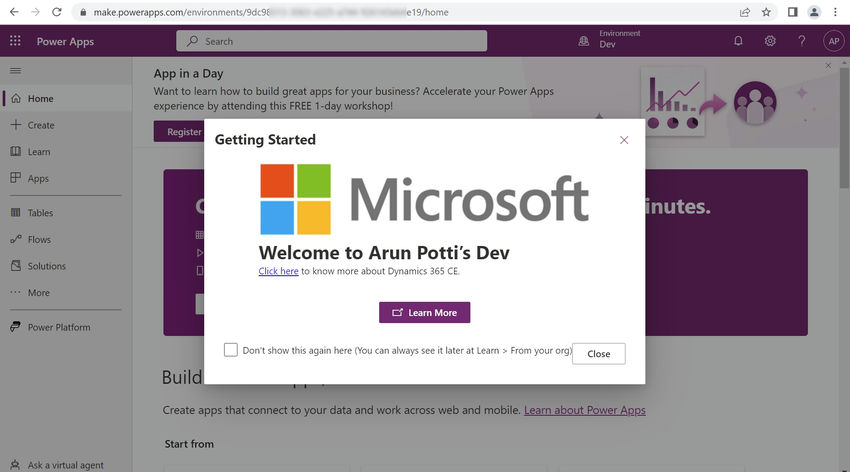Check Don't show this again checkbox
Image resolution: width=850 pixels, height=472 pixels.
(x=231, y=350)
